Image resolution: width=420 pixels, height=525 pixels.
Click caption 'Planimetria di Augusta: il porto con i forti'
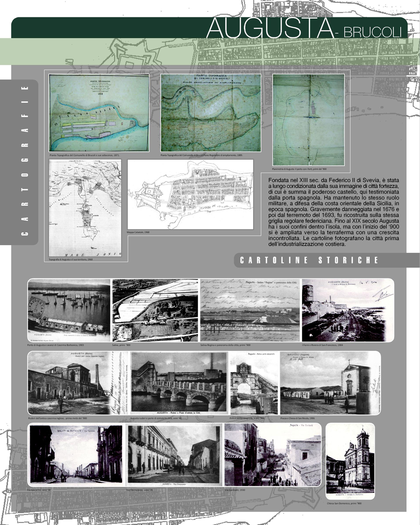(x=299, y=169)
